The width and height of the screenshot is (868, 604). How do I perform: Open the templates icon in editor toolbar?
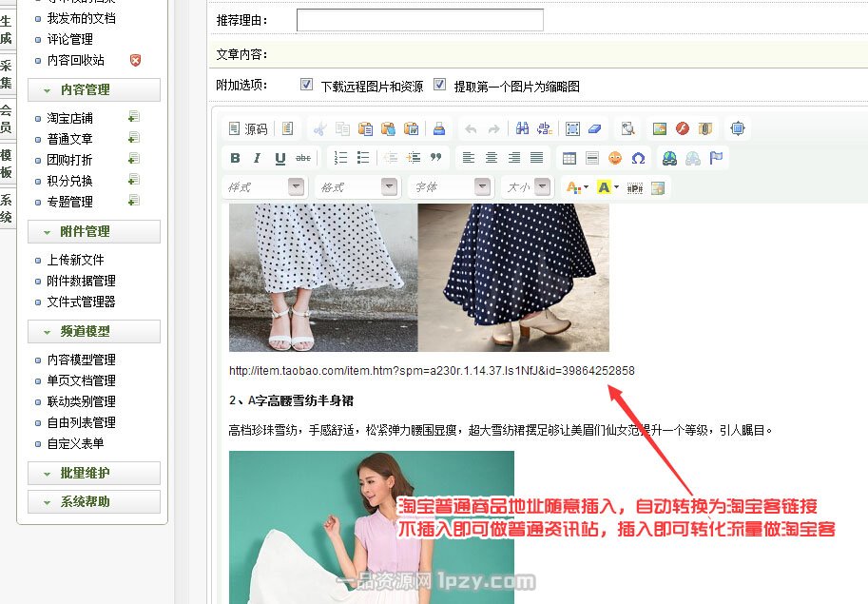click(287, 129)
